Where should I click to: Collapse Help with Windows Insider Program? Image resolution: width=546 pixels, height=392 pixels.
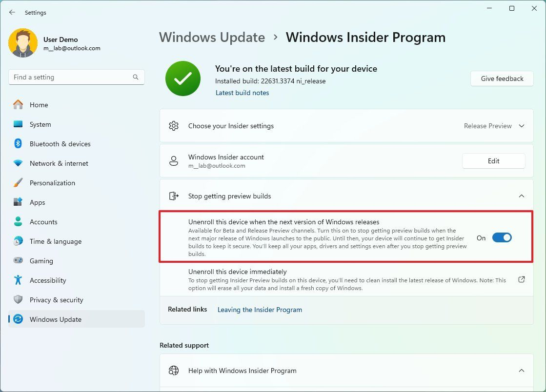[x=521, y=371]
